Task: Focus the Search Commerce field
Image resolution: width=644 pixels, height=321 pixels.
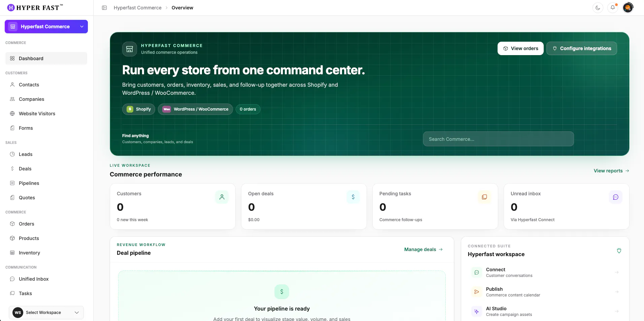Action: point(498,139)
